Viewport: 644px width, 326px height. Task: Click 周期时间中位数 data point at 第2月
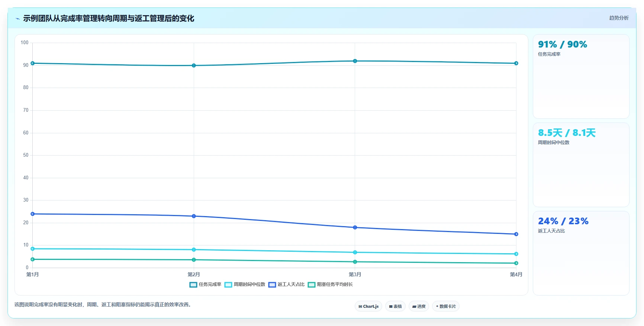(x=194, y=250)
